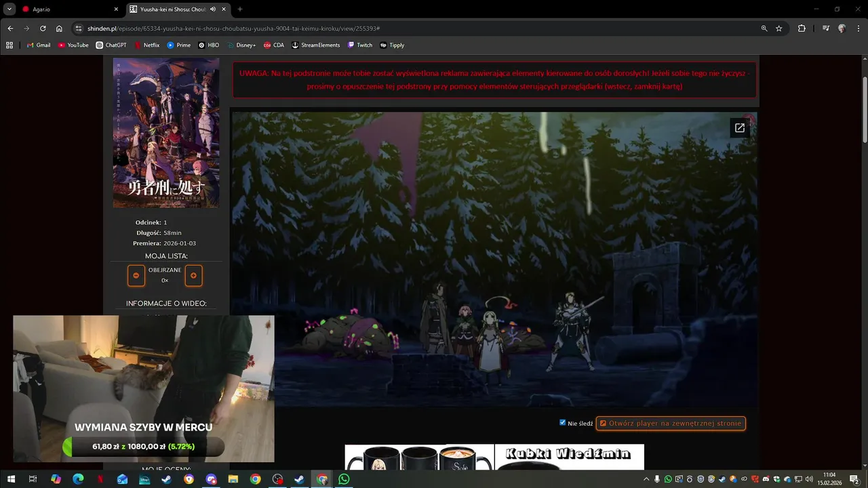Image resolution: width=868 pixels, height=488 pixels.
Task: Open media control icon in toolbar
Action: click(x=825, y=28)
